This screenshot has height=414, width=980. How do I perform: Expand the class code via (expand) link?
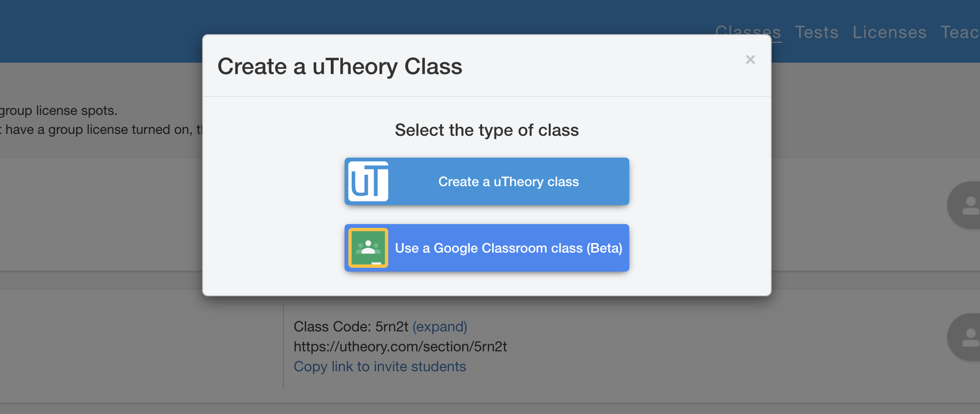[x=439, y=327]
